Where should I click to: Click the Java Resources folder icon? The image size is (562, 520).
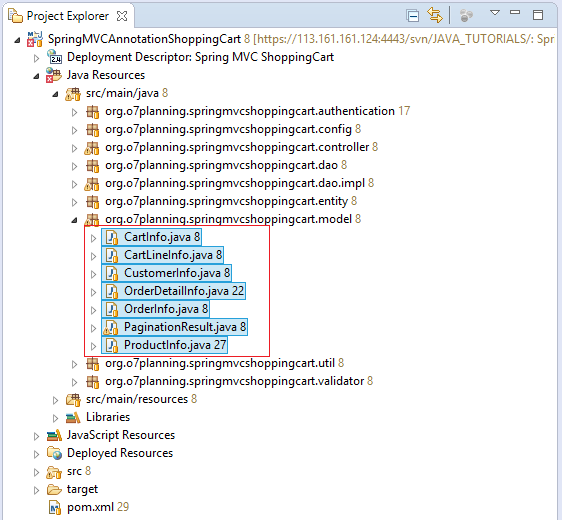point(54,75)
